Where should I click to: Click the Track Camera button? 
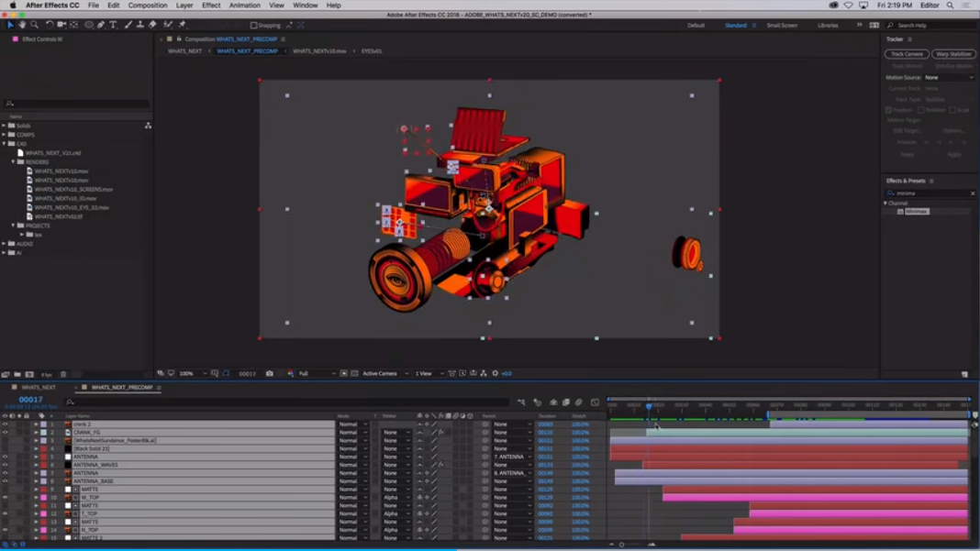tap(907, 54)
